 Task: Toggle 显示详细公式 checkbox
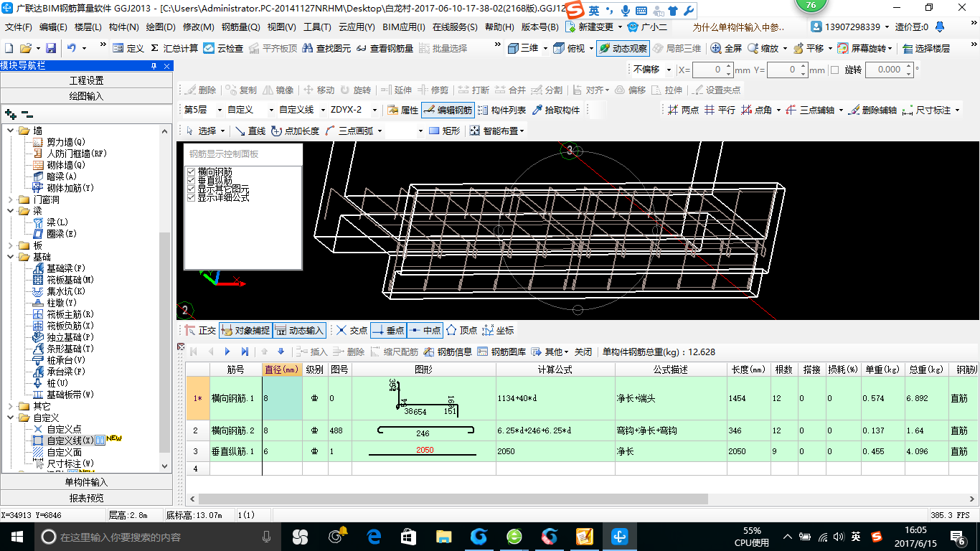191,197
